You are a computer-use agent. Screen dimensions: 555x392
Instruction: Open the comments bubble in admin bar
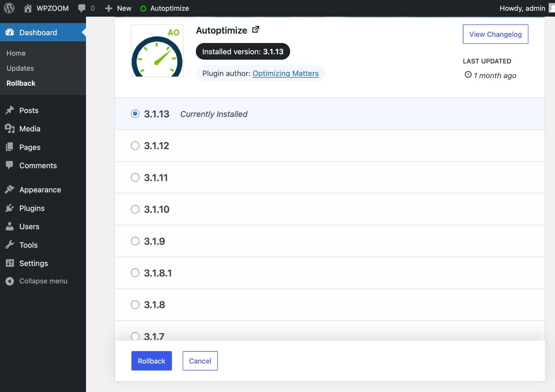pyautogui.click(x=82, y=8)
